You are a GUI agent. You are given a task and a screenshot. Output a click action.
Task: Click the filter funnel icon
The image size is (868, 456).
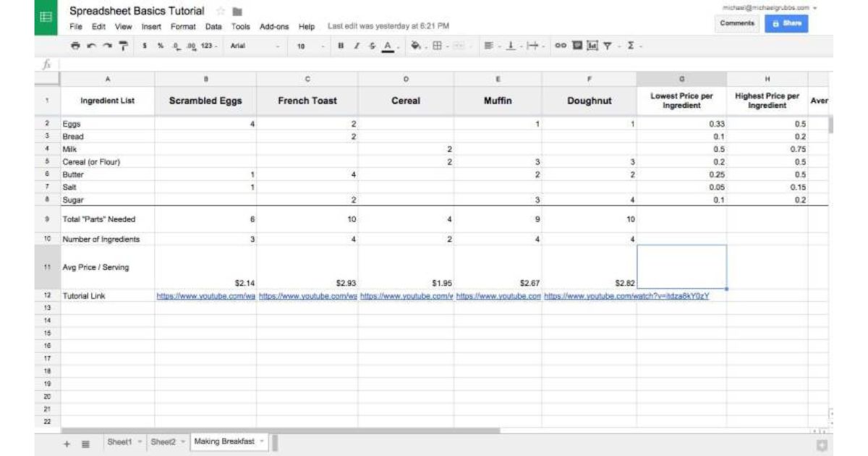608,46
